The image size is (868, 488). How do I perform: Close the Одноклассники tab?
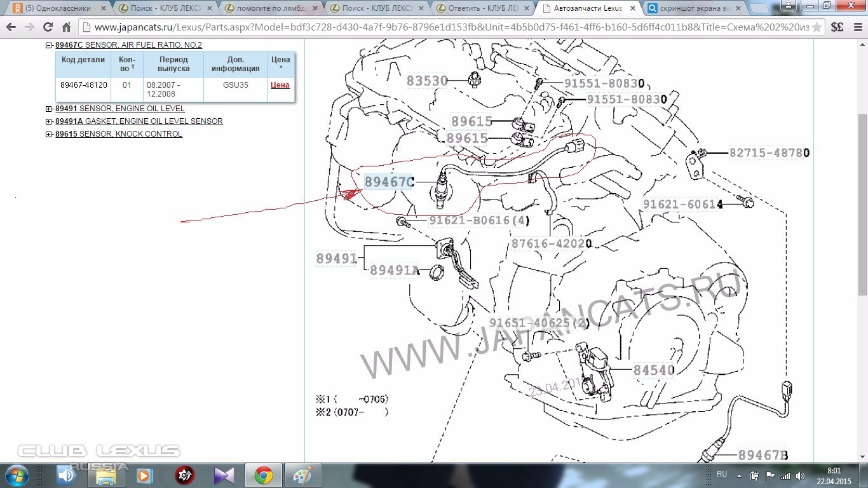point(104,9)
